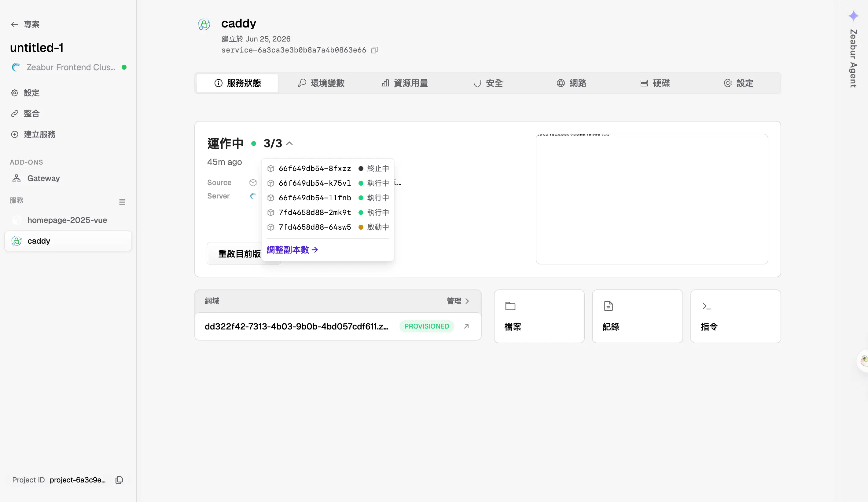Click the terminal prompt icon on the 指令 card
This screenshot has width=868, height=502.
click(706, 306)
